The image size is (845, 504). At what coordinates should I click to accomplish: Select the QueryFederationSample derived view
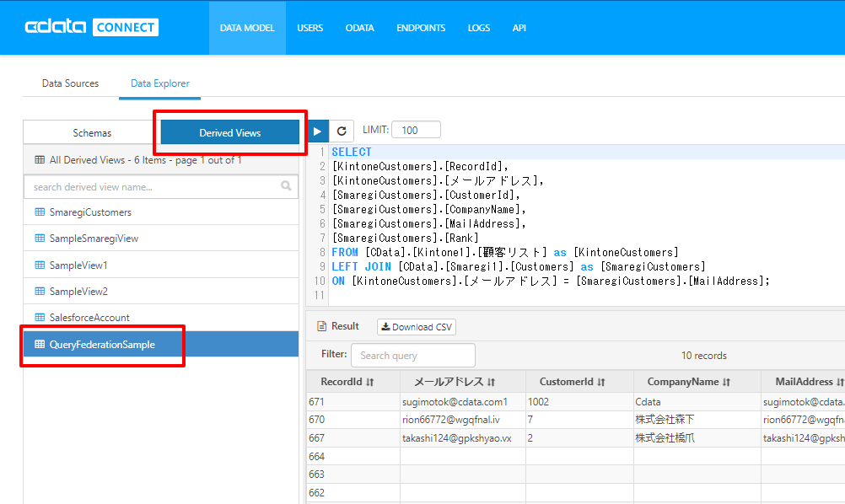[x=161, y=344]
